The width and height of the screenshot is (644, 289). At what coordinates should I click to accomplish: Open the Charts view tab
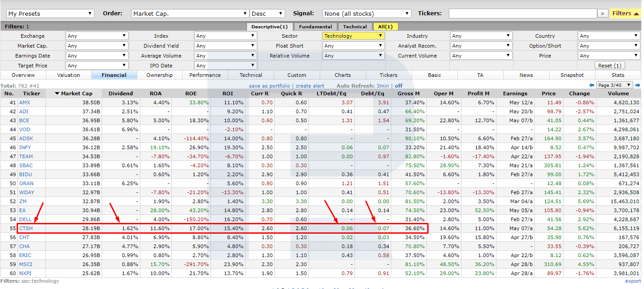click(343, 75)
